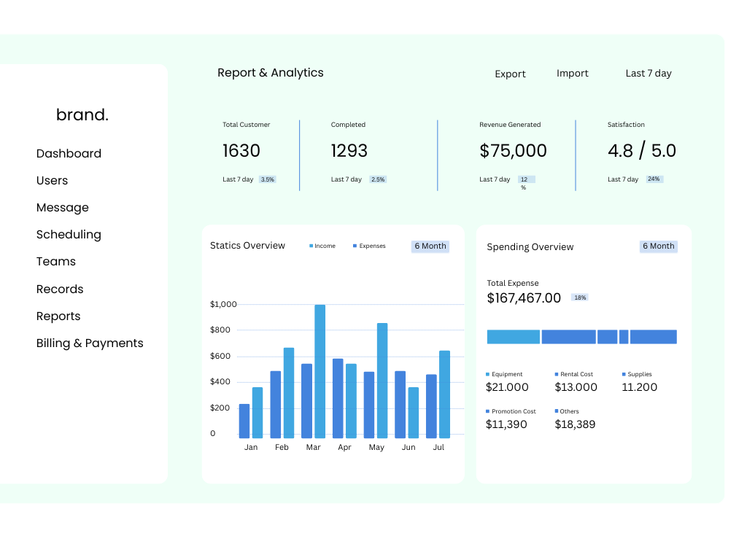Screen dimensions: 747x560
Task: Click the Export button
Action: pyautogui.click(x=510, y=74)
